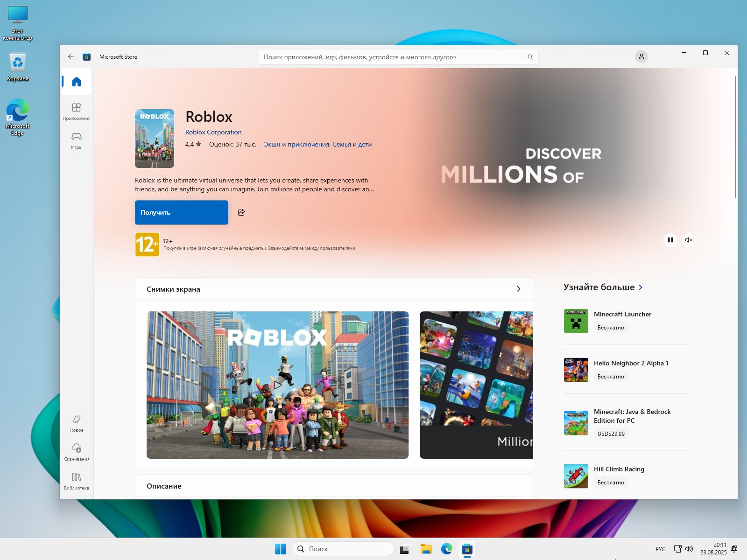Open Task View icon on taskbar

(x=405, y=549)
